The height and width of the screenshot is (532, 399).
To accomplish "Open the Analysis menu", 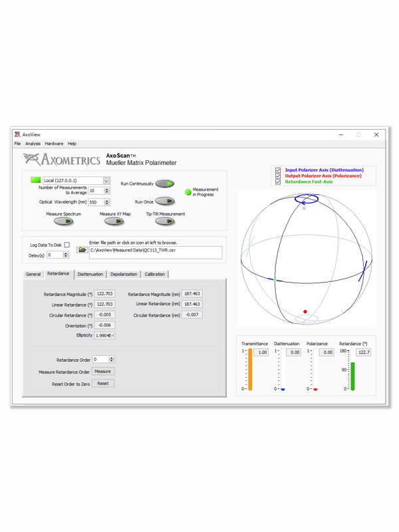I will tap(33, 144).
